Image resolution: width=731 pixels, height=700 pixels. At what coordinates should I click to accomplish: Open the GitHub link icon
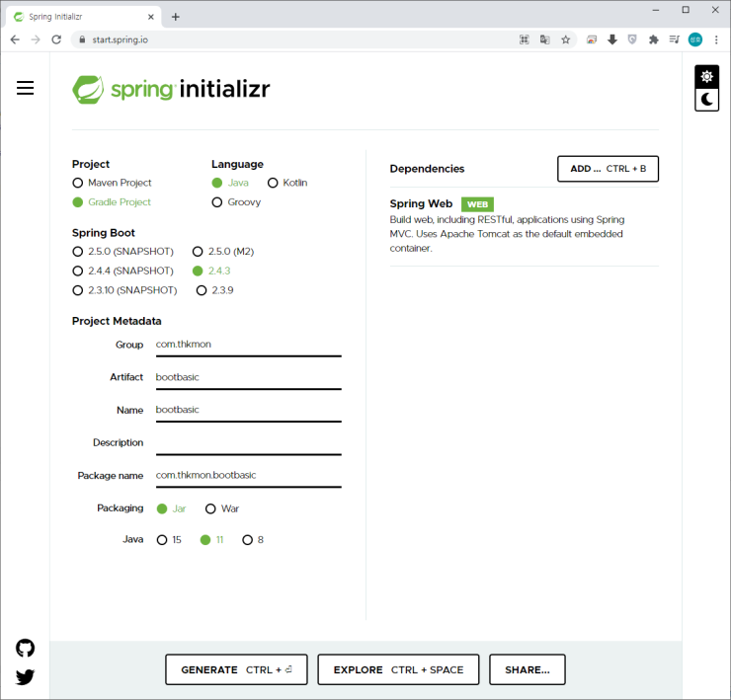click(25, 648)
